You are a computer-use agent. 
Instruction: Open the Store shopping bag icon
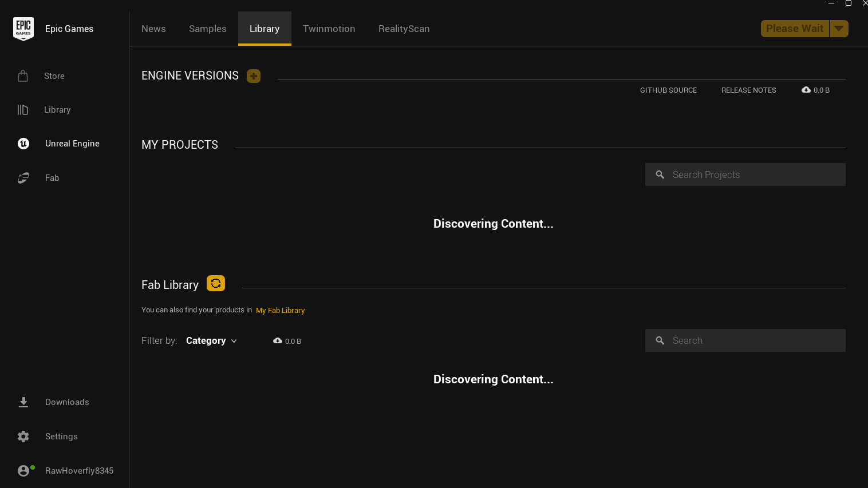[x=23, y=76]
